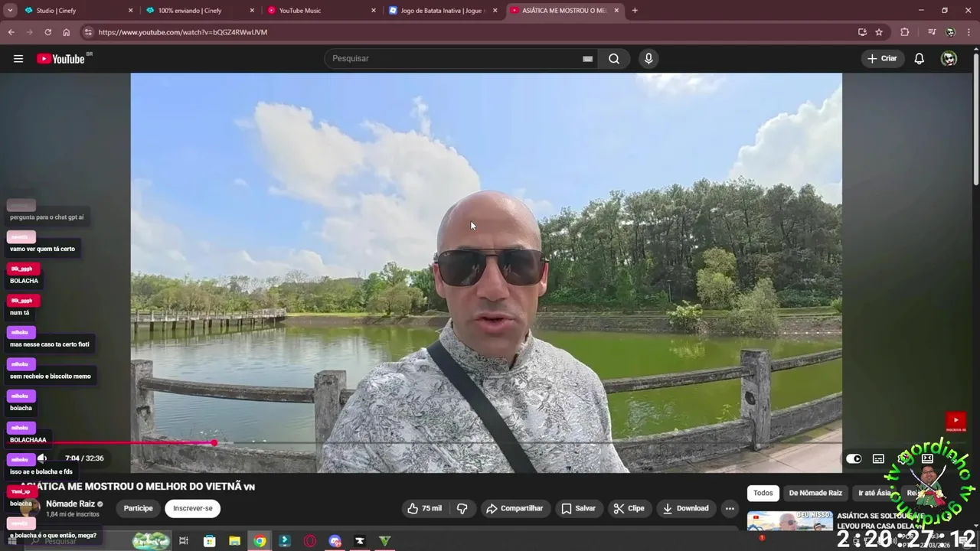Open Chrome three-dot menu

pyautogui.click(x=969, y=32)
